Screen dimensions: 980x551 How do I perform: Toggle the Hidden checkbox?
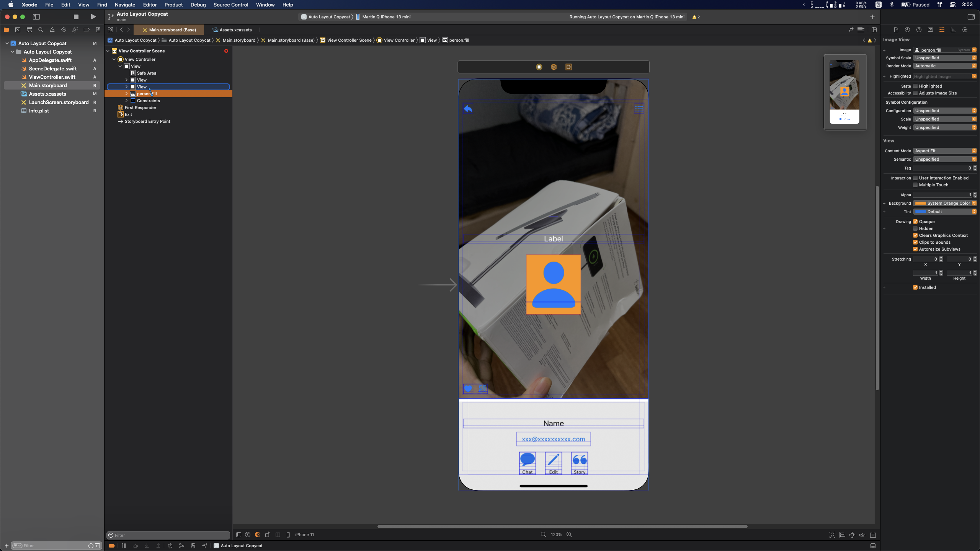coord(915,228)
